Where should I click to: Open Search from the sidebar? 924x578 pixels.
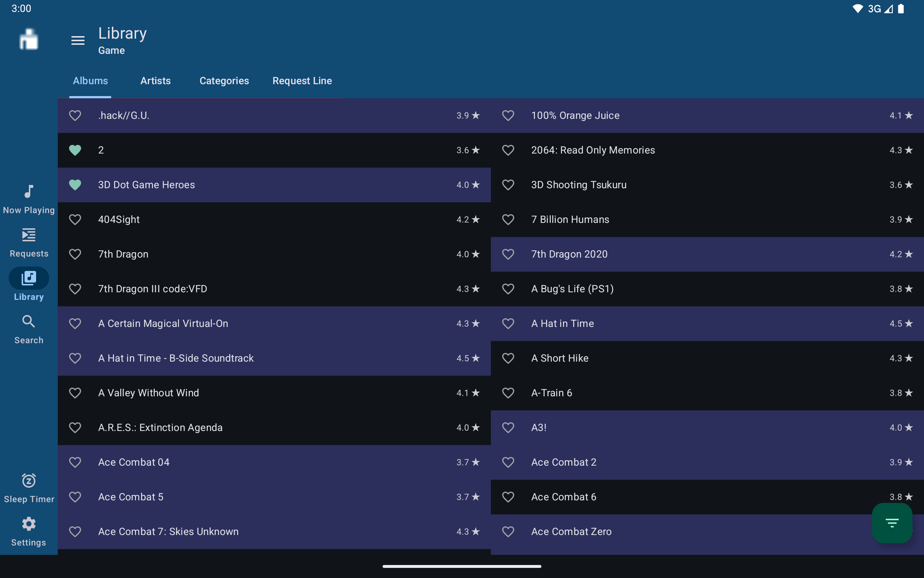[x=29, y=329]
